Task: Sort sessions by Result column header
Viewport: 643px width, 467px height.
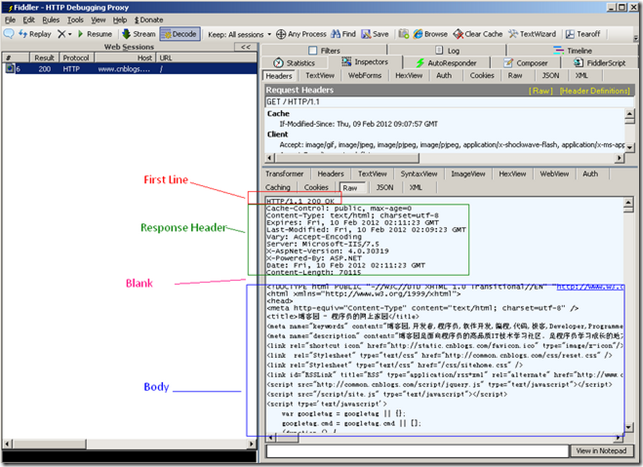Action: pos(44,58)
